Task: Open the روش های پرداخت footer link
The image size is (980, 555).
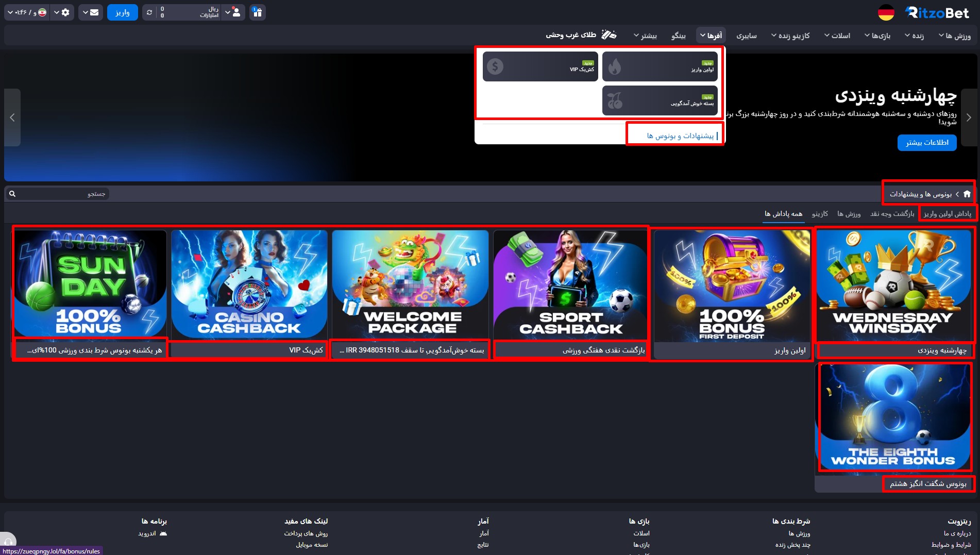Action: (x=306, y=533)
